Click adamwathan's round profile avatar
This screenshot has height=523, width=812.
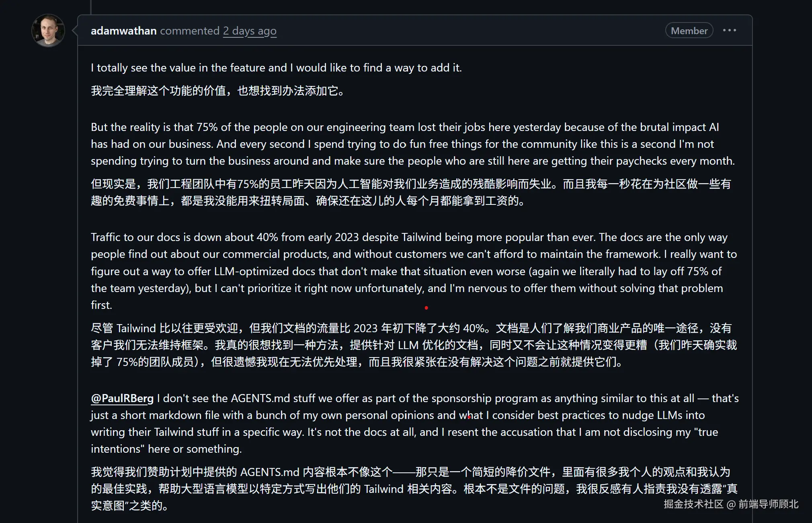[x=48, y=31]
